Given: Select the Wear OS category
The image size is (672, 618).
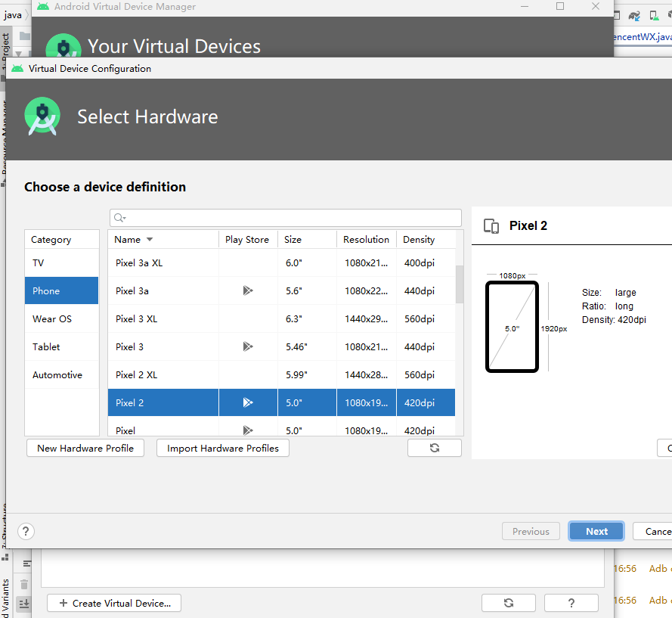Looking at the screenshot, I should [x=62, y=318].
